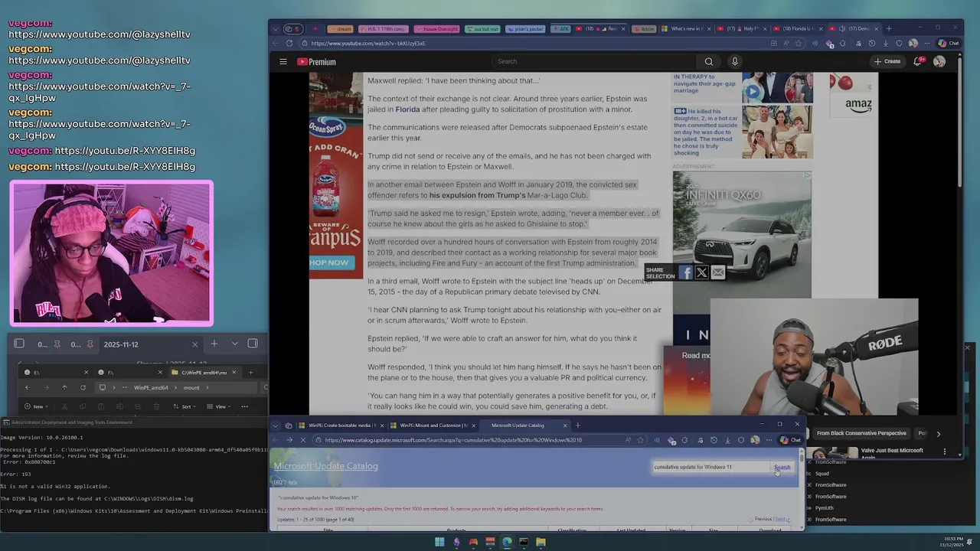
Task: Select 'From Black Conservative Perspective' chip
Action: tap(861, 433)
